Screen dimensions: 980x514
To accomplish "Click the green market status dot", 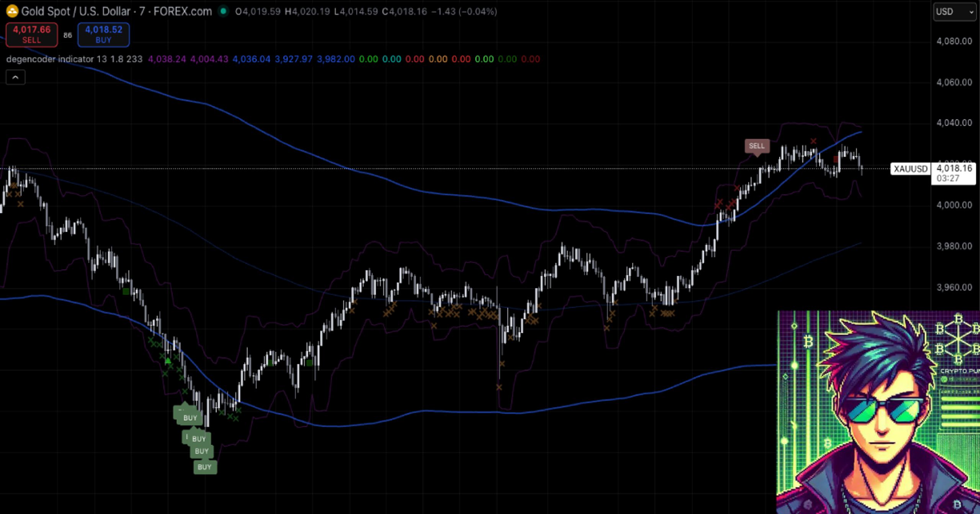I will coord(223,11).
